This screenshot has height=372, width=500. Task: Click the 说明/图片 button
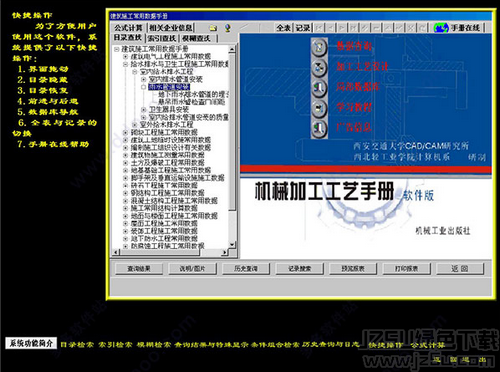coord(192,268)
